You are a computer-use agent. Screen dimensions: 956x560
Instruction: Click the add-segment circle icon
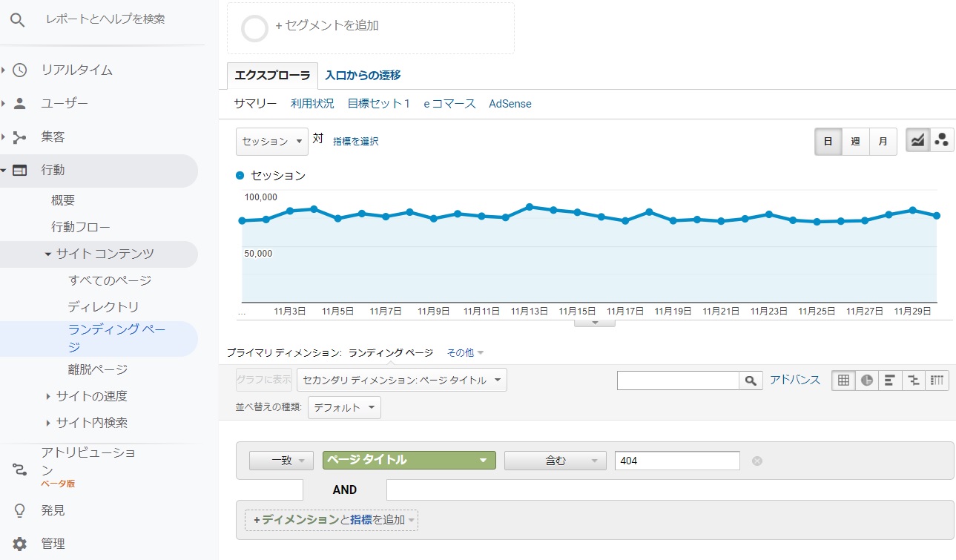click(254, 28)
